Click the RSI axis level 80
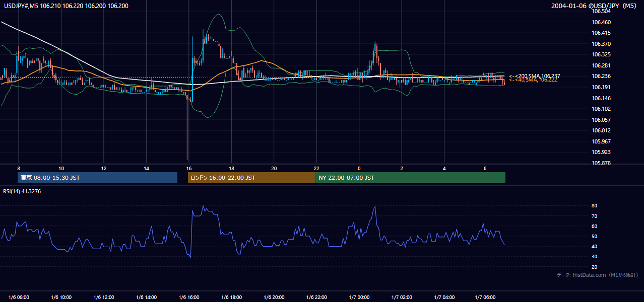Screen dimensions: 644x302 click(595, 206)
